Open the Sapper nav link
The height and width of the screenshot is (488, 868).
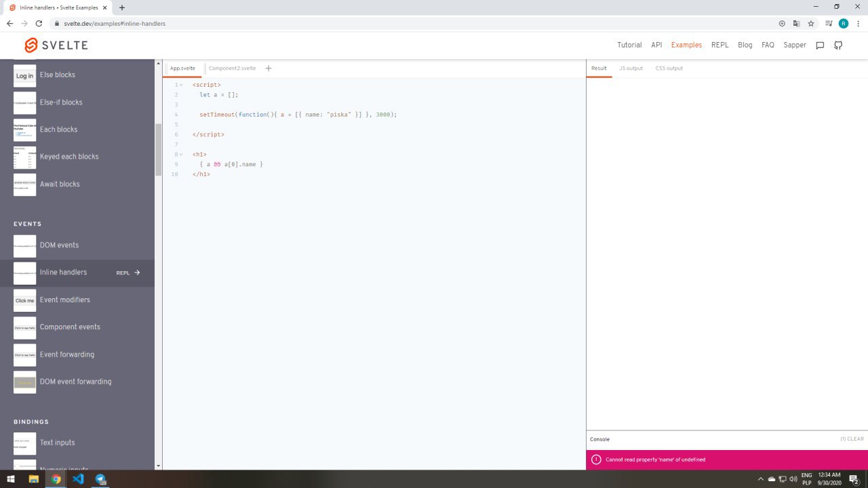pyautogui.click(x=795, y=45)
